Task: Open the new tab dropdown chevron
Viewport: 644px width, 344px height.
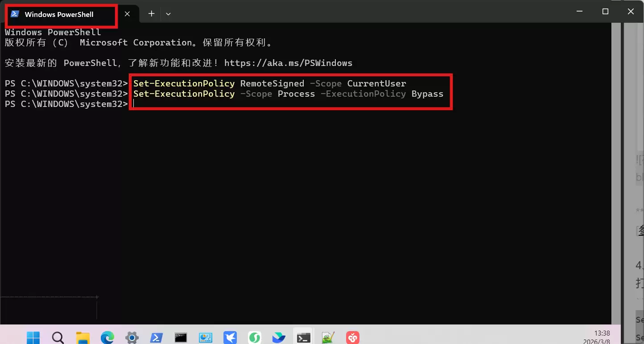Action: 168,13
